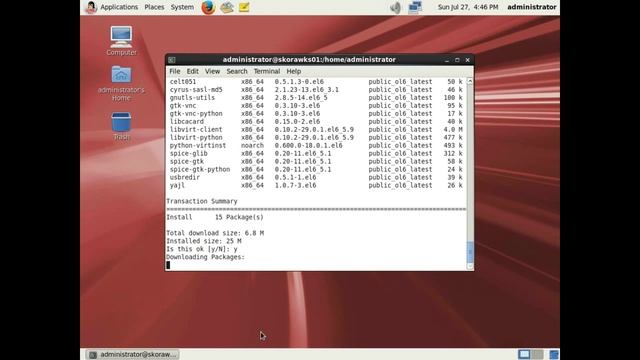
Task: Click 'Total download size: 6.8 M' line
Action: click(x=215, y=233)
